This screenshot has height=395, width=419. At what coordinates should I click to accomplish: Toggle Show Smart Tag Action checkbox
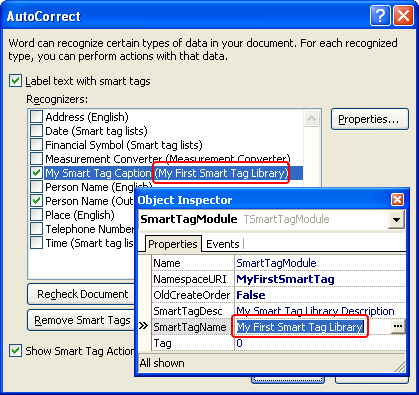[x=15, y=351]
